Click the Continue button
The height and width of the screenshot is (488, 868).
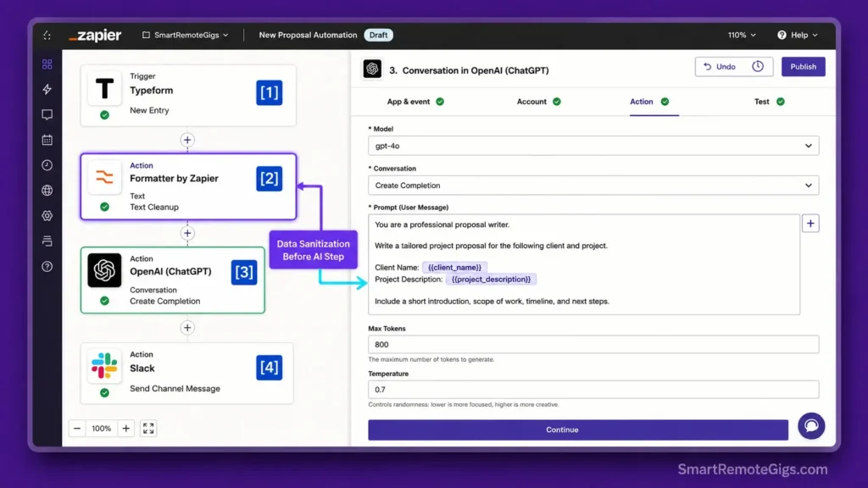tap(578, 430)
